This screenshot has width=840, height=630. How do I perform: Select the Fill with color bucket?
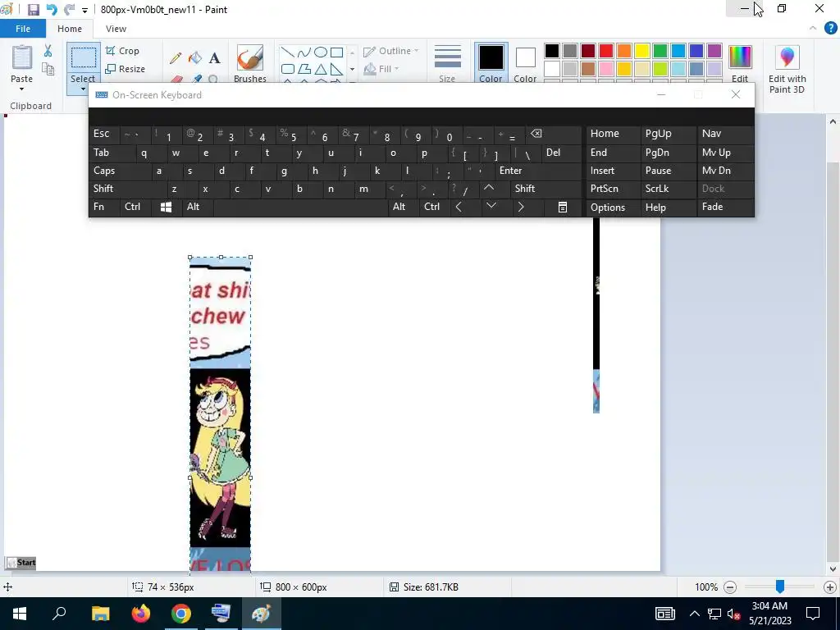tap(195, 58)
